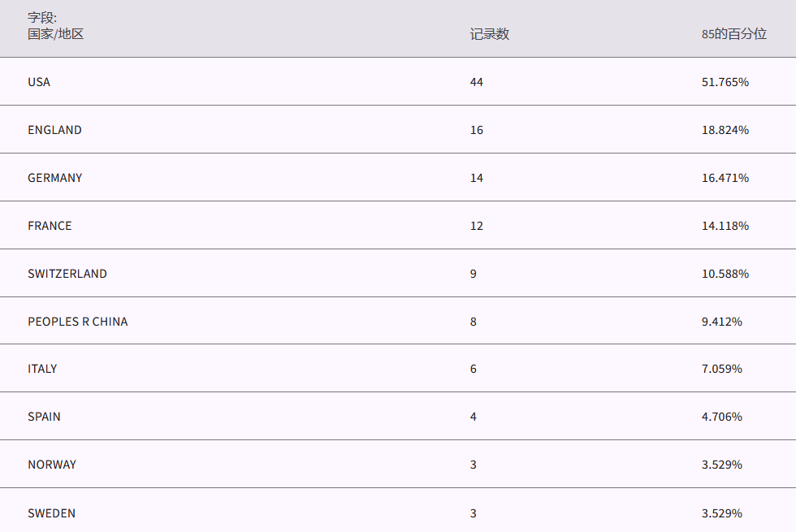Click the PEOPLES R CHINA entry
This screenshot has height=532, width=796.
click(77, 322)
